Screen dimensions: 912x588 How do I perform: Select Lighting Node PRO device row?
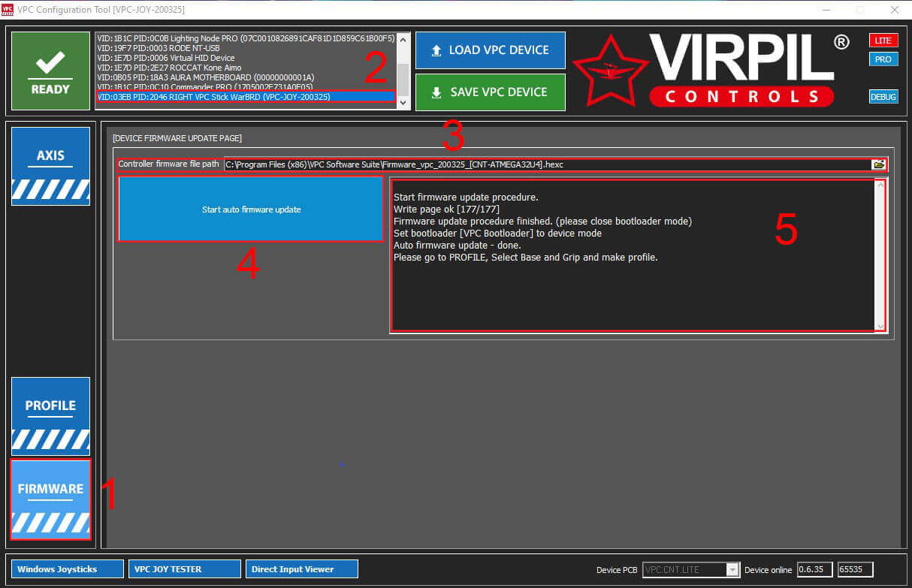[x=246, y=38]
